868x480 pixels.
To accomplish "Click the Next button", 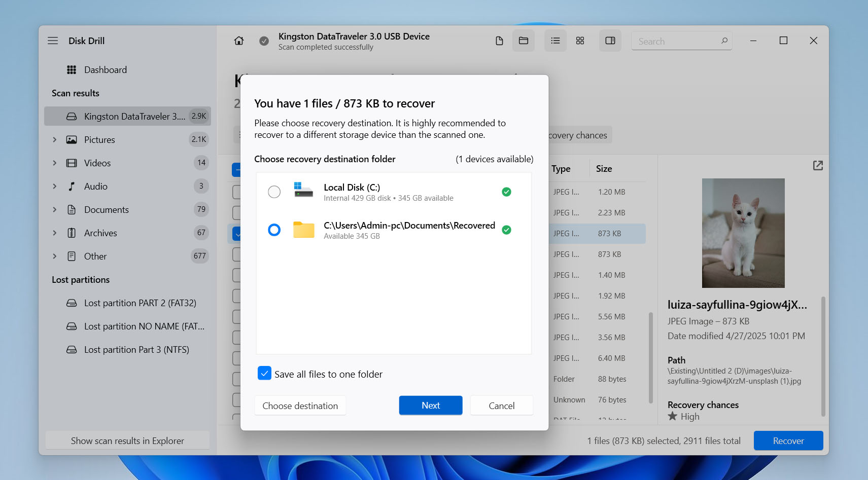I will pyautogui.click(x=431, y=405).
